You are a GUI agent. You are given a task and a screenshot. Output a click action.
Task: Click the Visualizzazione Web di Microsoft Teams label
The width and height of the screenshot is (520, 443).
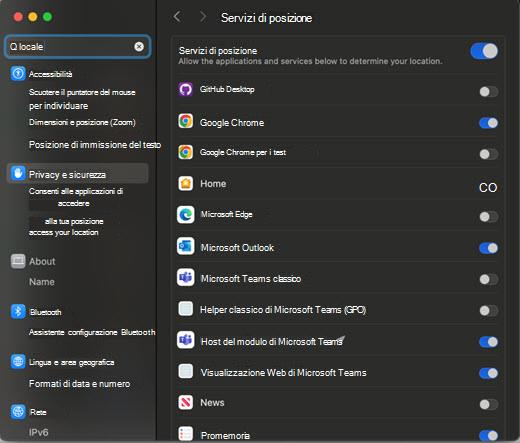point(283,372)
